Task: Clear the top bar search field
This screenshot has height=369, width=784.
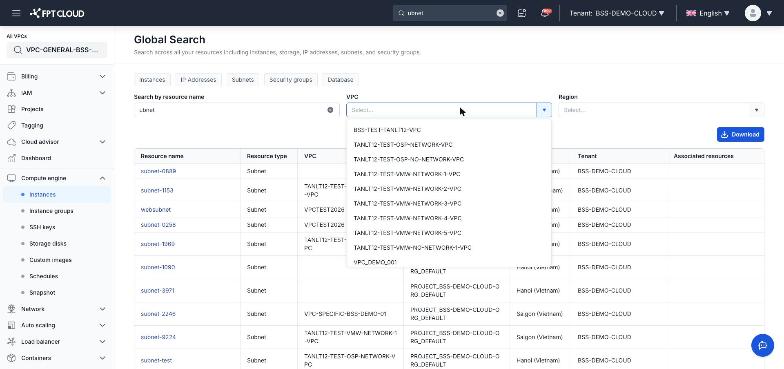Action: [500, 13]
